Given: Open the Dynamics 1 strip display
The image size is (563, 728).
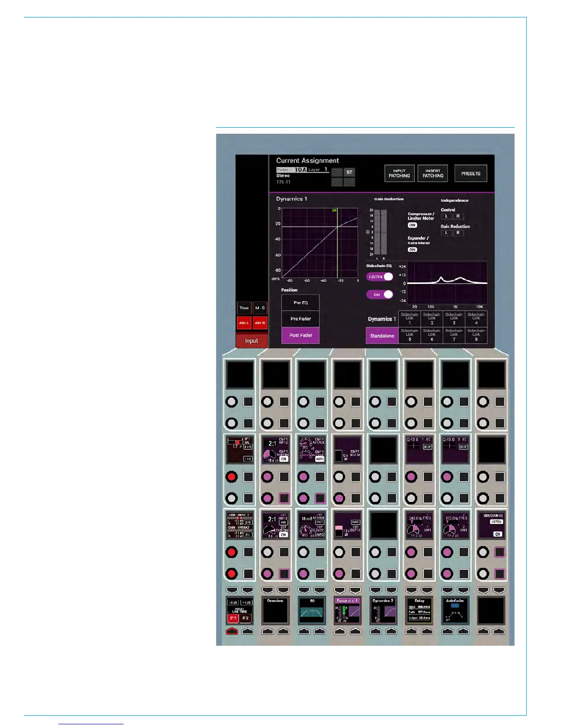Looking at the screenshot, I should pos(347,610).
